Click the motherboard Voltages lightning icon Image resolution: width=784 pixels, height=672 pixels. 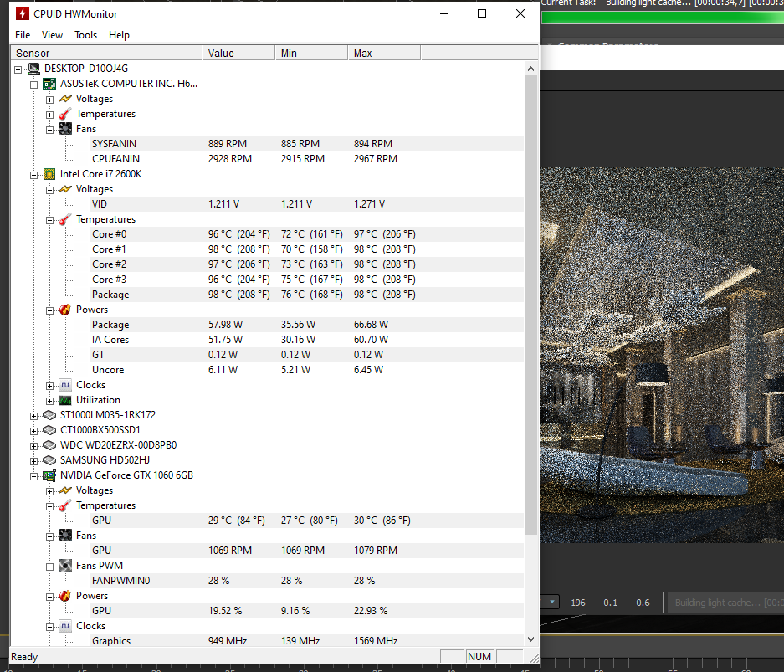(x=65, y=99)
